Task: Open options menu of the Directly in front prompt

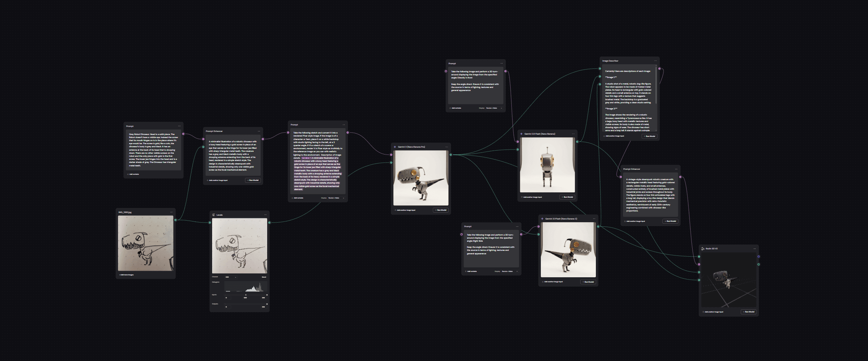Action: (x=501, y=63)
